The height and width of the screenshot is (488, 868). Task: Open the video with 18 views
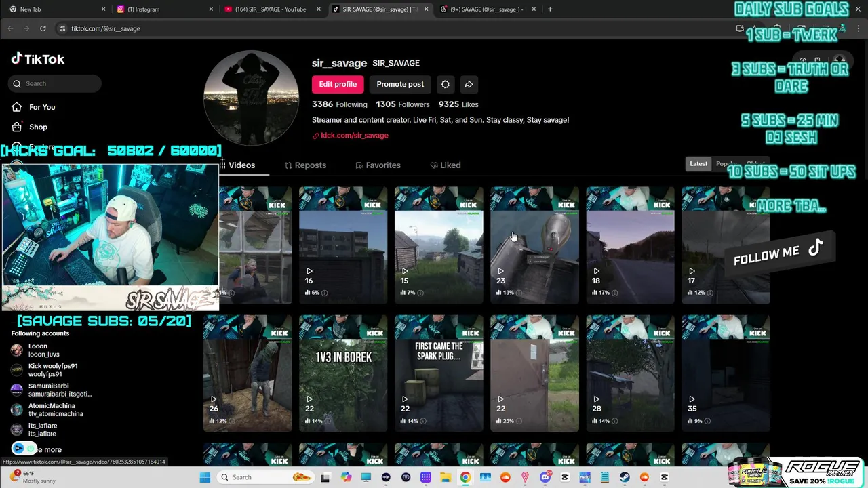pyautogui.click(x=630, y=245)
